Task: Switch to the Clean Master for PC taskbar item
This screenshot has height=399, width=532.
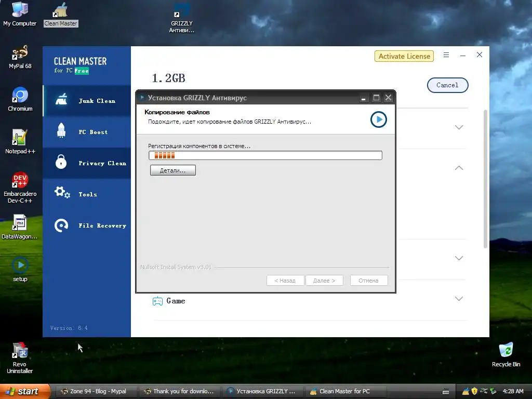Action: pos(345,391)
